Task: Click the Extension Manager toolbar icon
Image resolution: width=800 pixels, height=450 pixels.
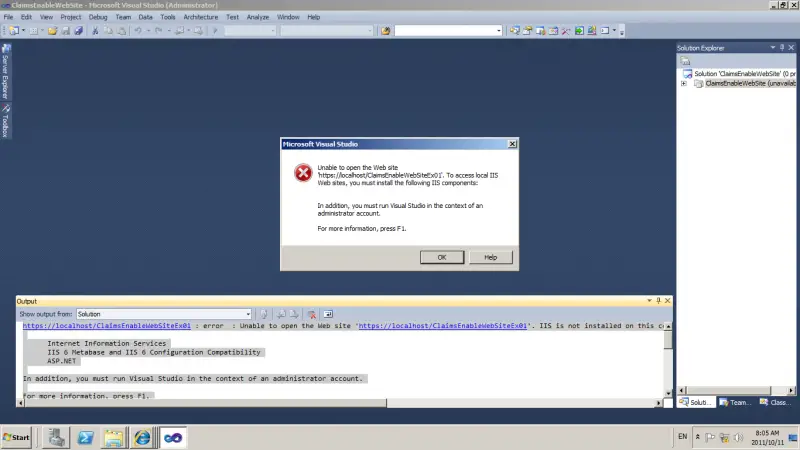Action: [592, 31]
